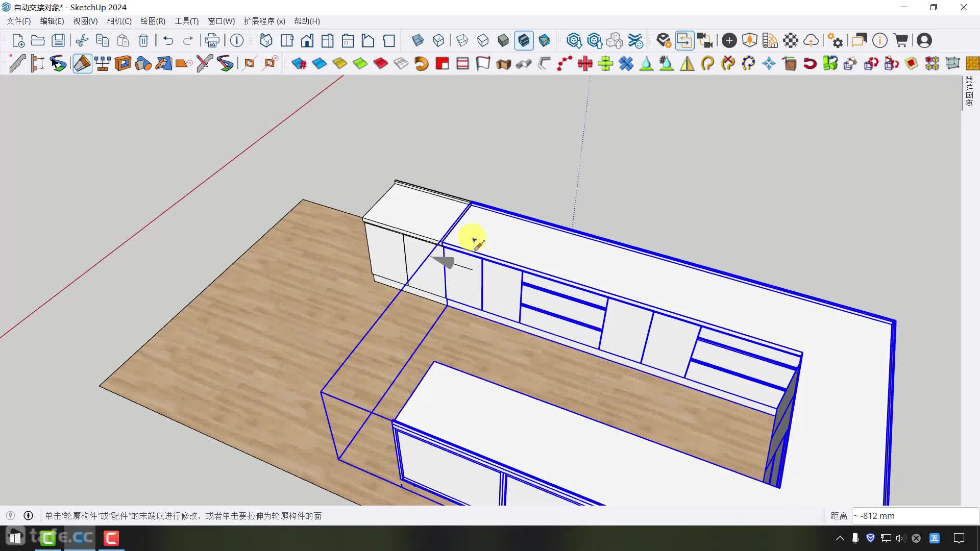Open the red C app in taskbar
This screenshot has width=980, height=551.
pyautogui.click(x=111, y=538)
